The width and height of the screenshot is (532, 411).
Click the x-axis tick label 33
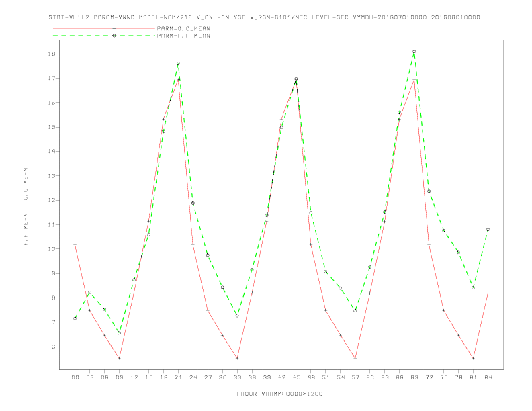tap(237, 377)
